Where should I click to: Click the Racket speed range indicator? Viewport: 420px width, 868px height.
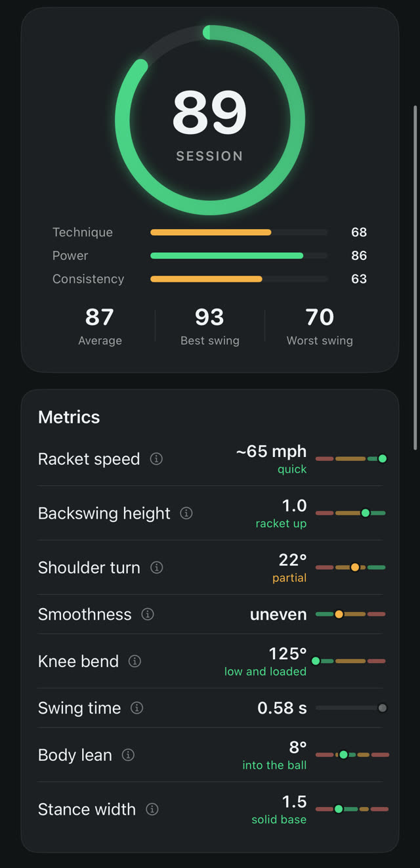pyautogui.click(x=351, y=459)
